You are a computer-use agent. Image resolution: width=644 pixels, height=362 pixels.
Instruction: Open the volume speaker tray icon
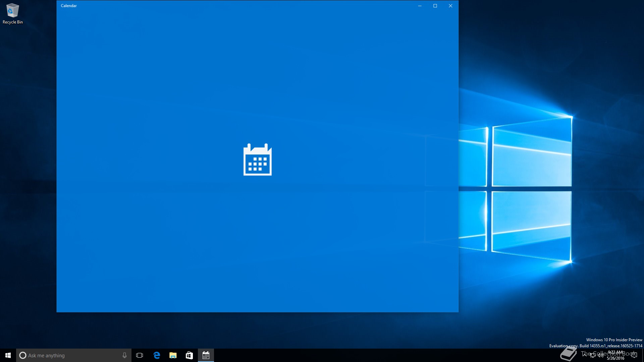(600, 355)
